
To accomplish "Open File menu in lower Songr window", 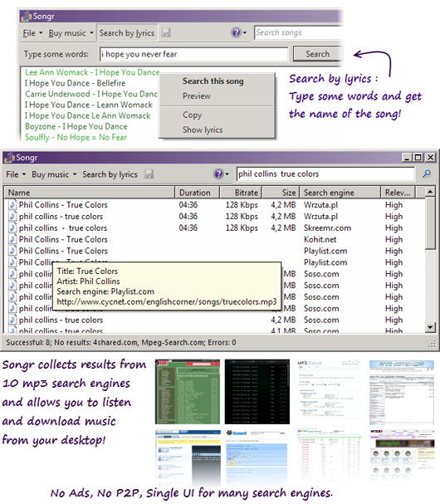I will click(12, 174).
